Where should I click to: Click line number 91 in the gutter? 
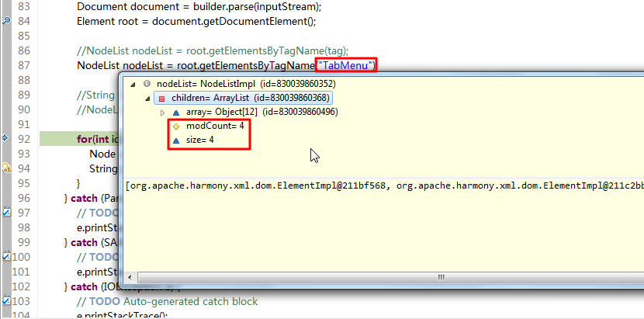(x=24, y=124)
